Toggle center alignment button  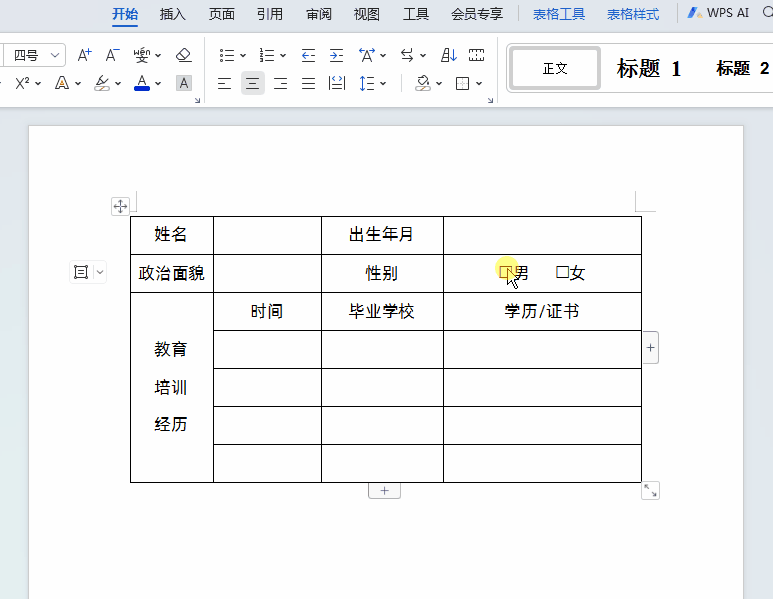(x=252, y=83)
